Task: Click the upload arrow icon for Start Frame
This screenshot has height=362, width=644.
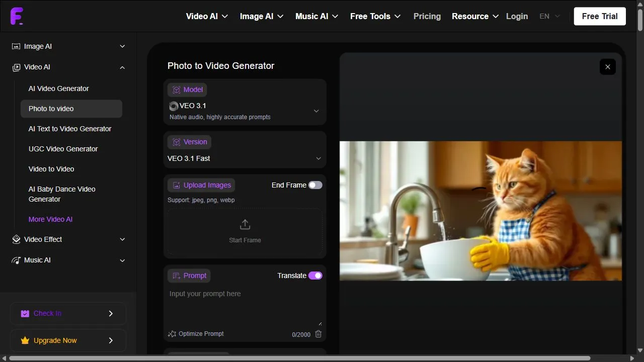Action: click(x=245, y=224)
